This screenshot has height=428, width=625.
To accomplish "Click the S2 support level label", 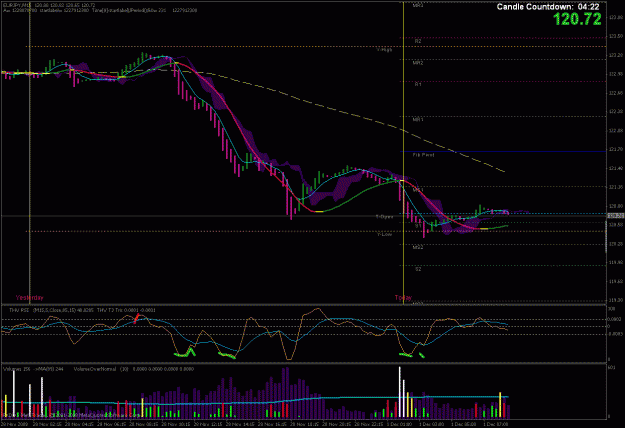I will [418, 269].
